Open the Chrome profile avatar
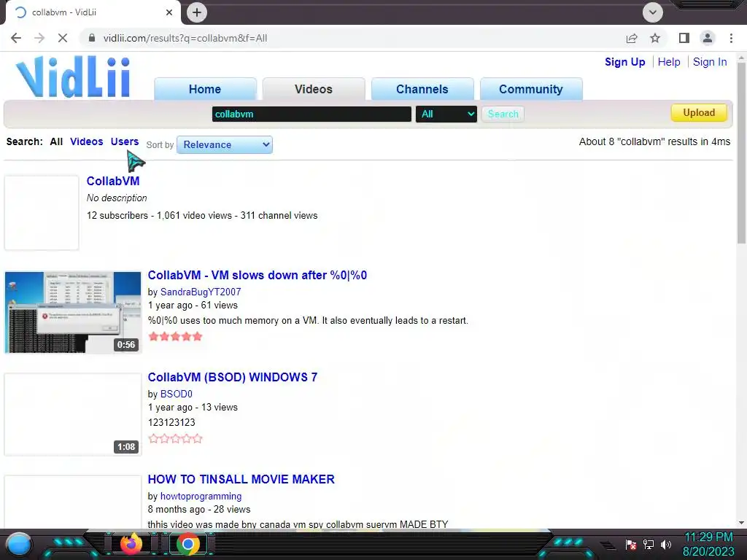Viewport: 747px width, 560px height. (708, 38)
